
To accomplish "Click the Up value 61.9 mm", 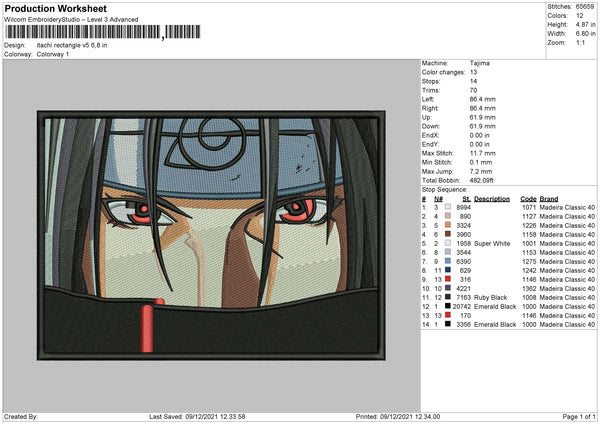I will pos(483,117).
